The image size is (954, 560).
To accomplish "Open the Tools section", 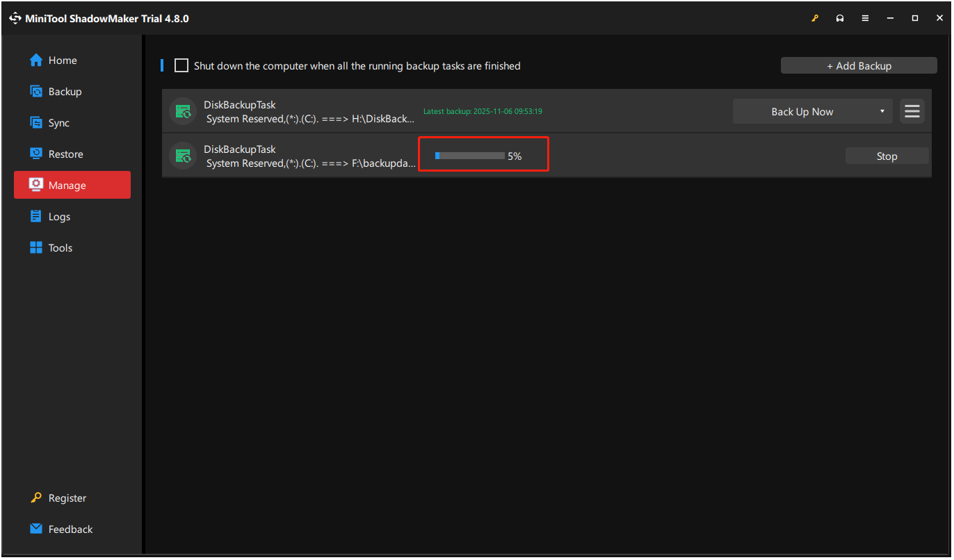I will click(x=61, y=247).
